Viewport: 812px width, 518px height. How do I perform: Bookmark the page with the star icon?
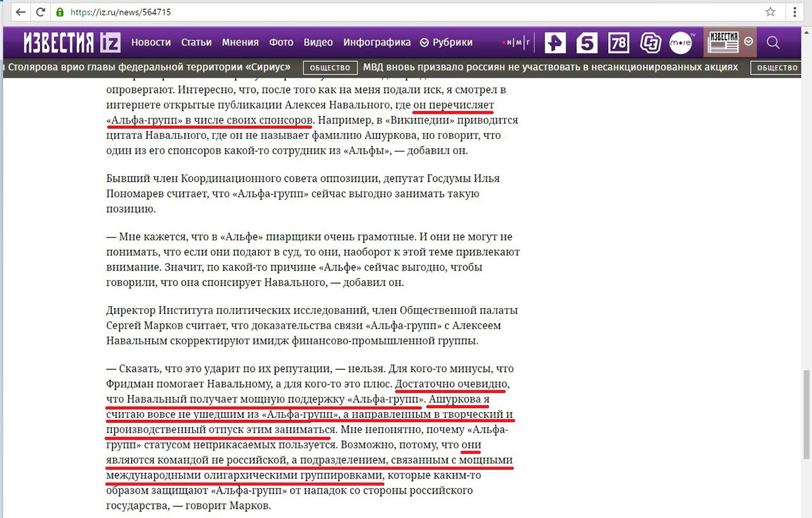[771, 12]
